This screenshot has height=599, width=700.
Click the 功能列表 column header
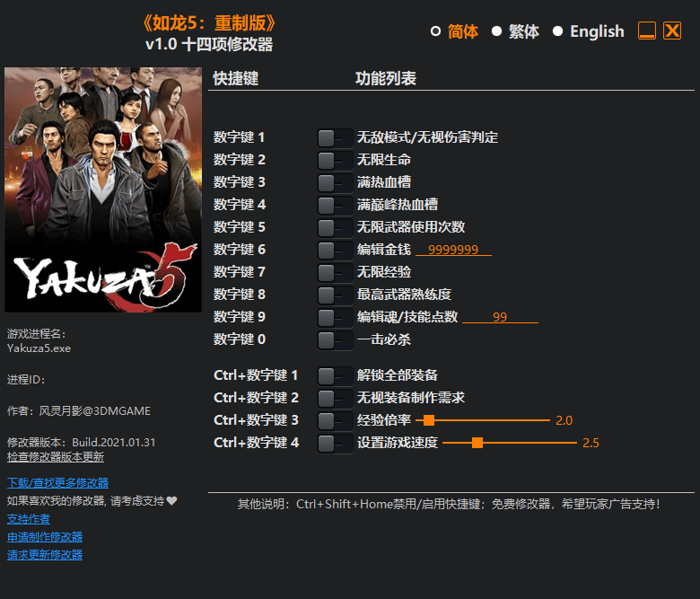tap(386, 78)
